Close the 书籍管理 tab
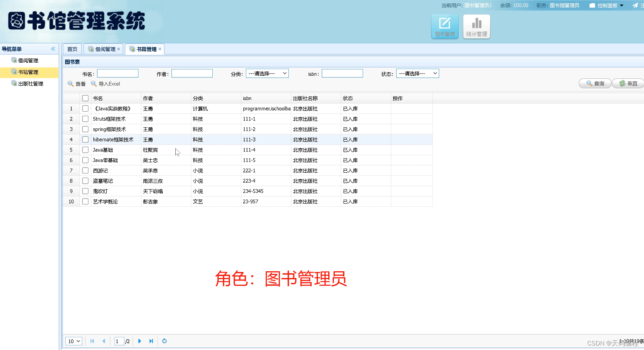The height and width of the screenshot is (350, 644). [160, 49]
